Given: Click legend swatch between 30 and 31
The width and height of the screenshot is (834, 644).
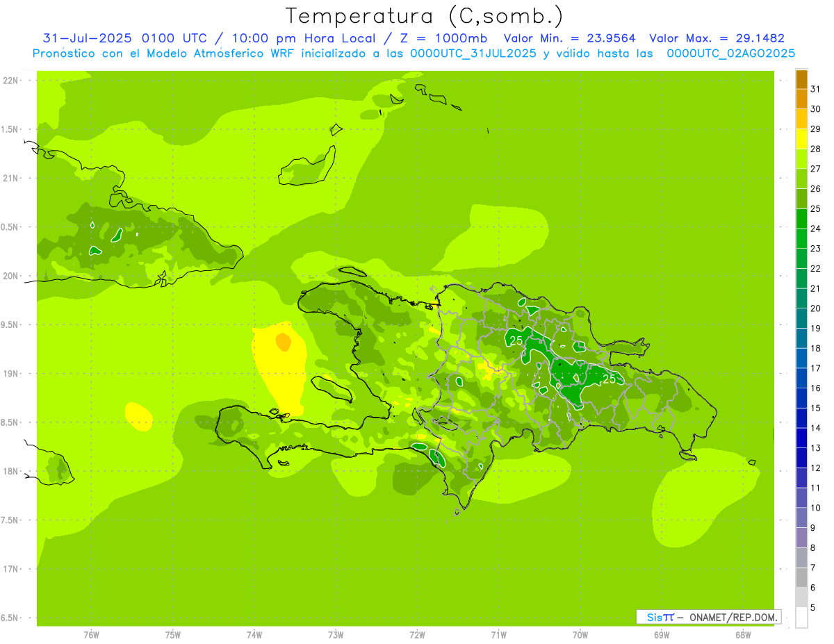Looking at the screenshot, I should (801, 99).
